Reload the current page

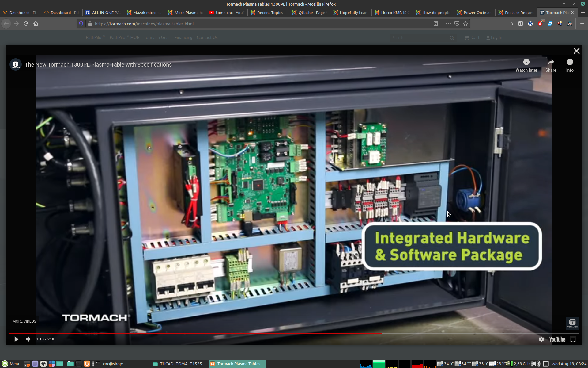tap(26, 24)
